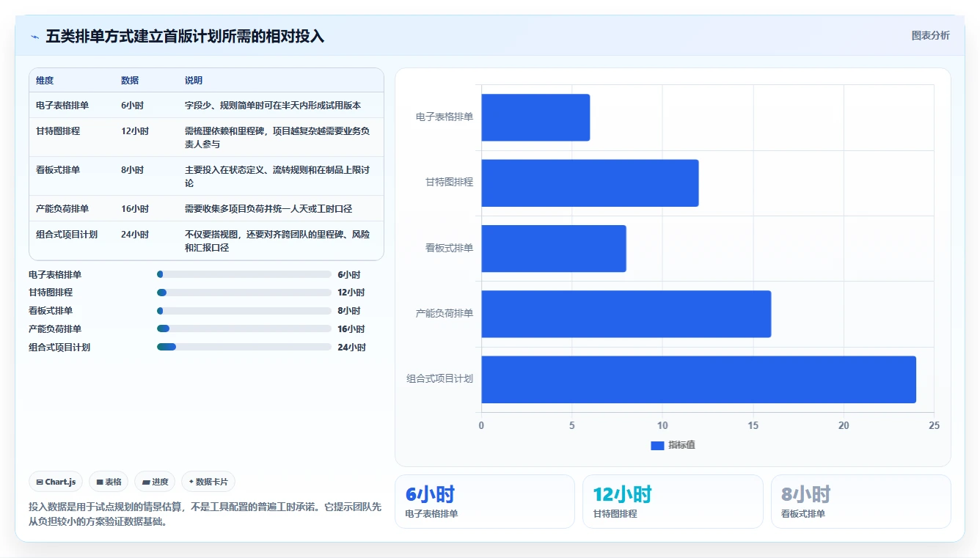Click description starting 需要收集多项目负荷
The image size is (980, 558).
point(268,209)
